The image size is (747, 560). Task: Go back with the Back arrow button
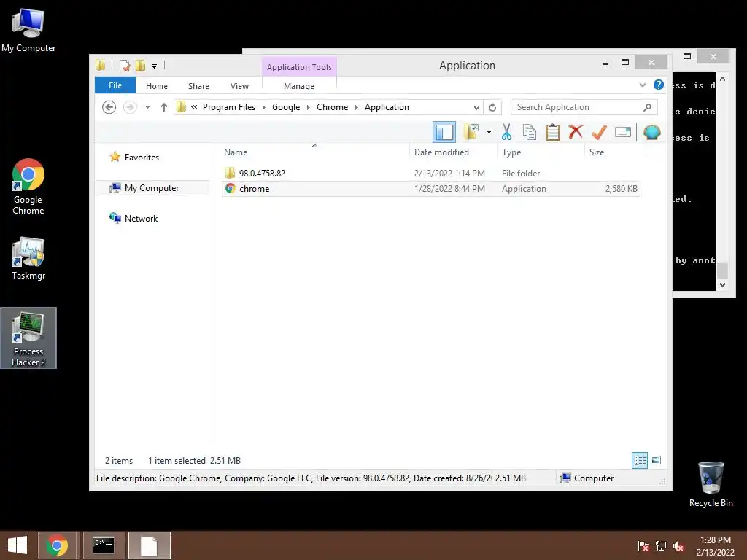109,107
